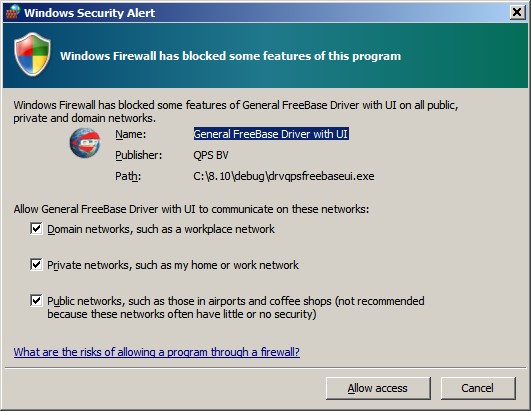Uncheck the Private networks checkbox
Viewport: 531px width, 411px height.
(x=36, y=264)
